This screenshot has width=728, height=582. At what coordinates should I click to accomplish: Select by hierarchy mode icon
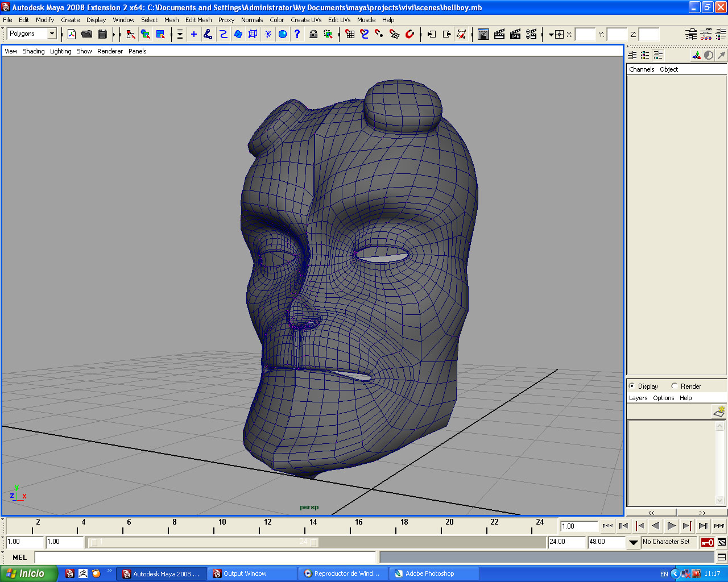[x=131, y=34]
